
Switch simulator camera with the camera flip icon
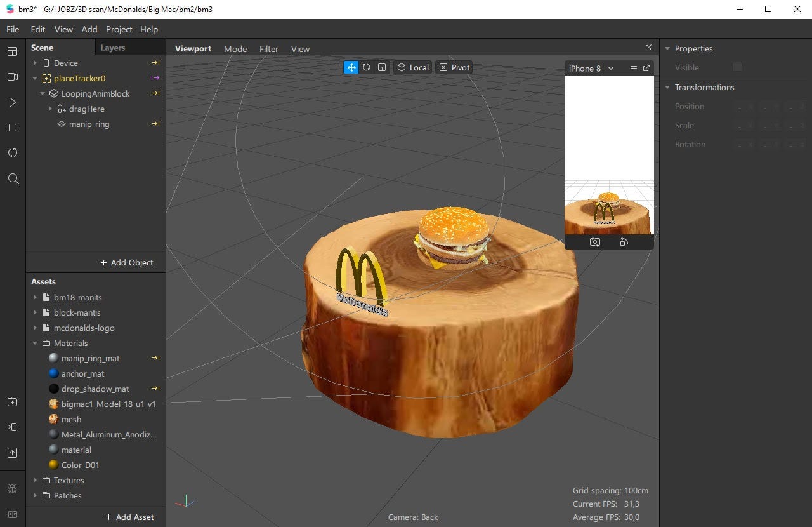click(595, 242)
